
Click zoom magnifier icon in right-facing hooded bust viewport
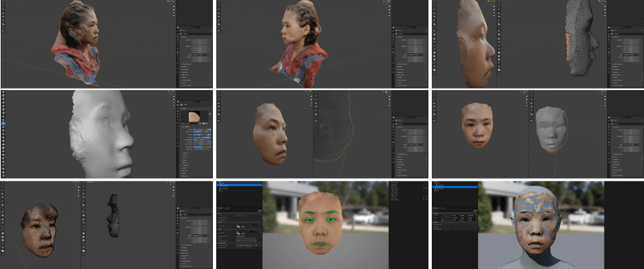pos(174,6)
